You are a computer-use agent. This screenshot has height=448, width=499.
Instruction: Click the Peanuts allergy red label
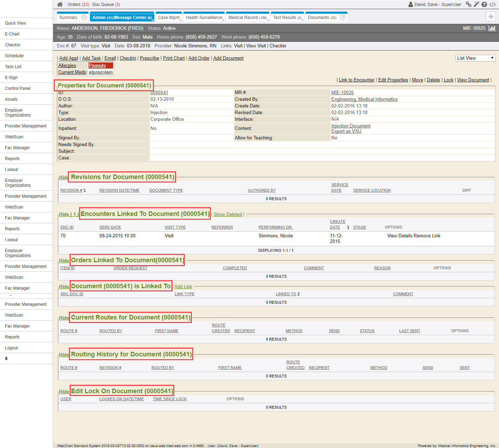[x=97, y=66]
